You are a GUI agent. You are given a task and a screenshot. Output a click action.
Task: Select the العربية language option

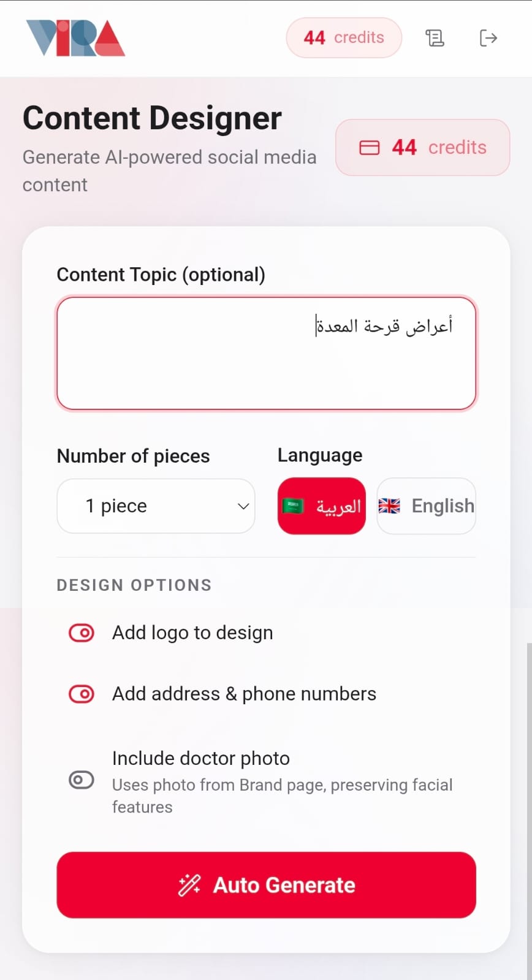[322, 506]
